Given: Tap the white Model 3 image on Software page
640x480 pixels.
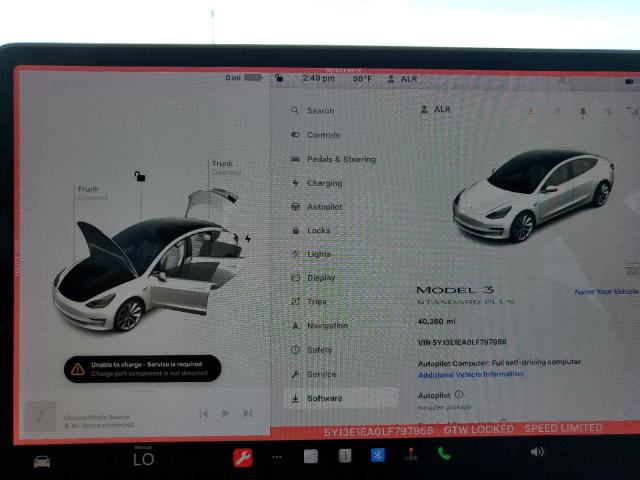Looking at the screenshot, I should coord(533,196).
